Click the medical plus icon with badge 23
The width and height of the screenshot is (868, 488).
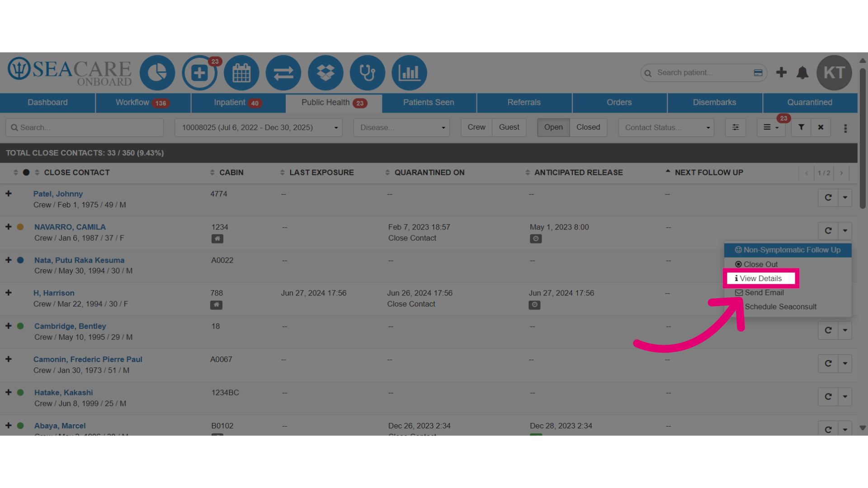click(x=199, y=73)
